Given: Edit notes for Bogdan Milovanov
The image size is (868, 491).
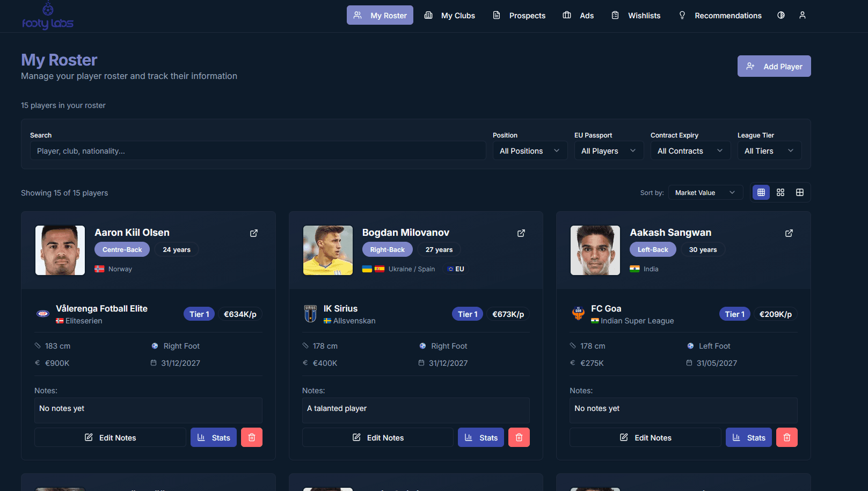Looking at the screenshot, I should (377, 437).
